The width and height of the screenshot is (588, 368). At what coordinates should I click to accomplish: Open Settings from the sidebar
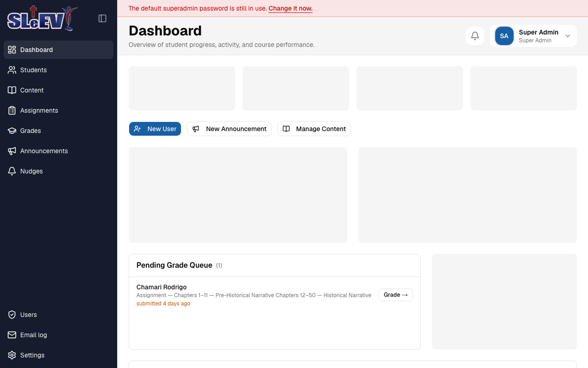(x=58, y=355)
